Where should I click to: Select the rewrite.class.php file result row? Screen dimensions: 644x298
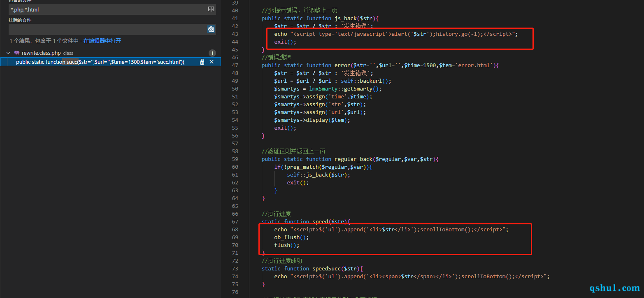pos(110,53)
